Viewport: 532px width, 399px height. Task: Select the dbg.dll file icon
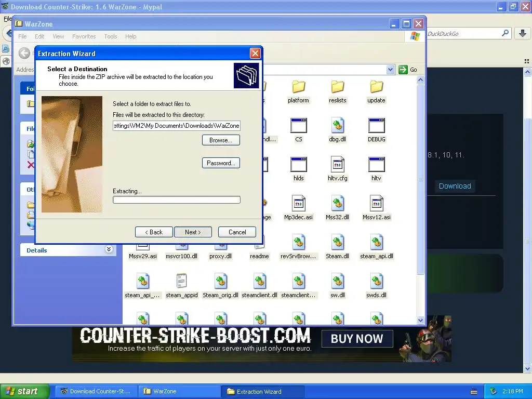click(337, 126)
